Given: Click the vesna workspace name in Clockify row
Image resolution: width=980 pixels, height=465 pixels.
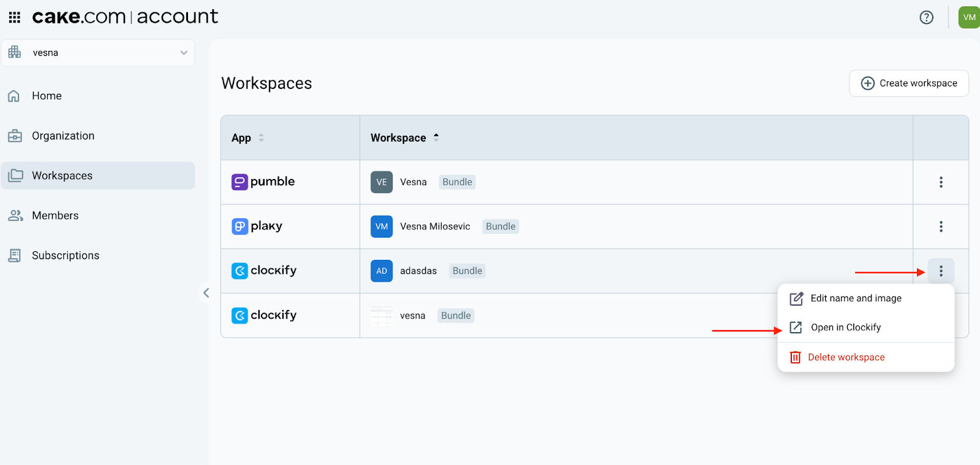Looking at the screenshot, I should 413,316.
